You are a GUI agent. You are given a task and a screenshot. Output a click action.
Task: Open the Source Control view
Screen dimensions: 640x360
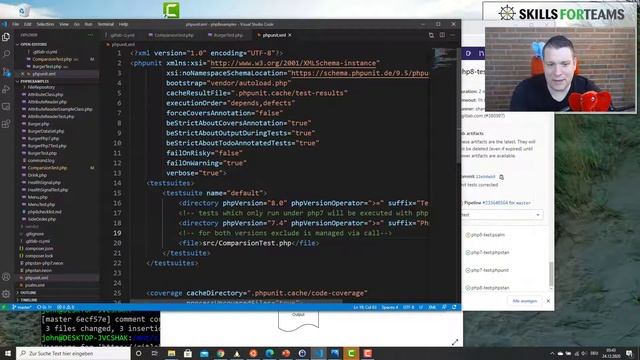6,72
